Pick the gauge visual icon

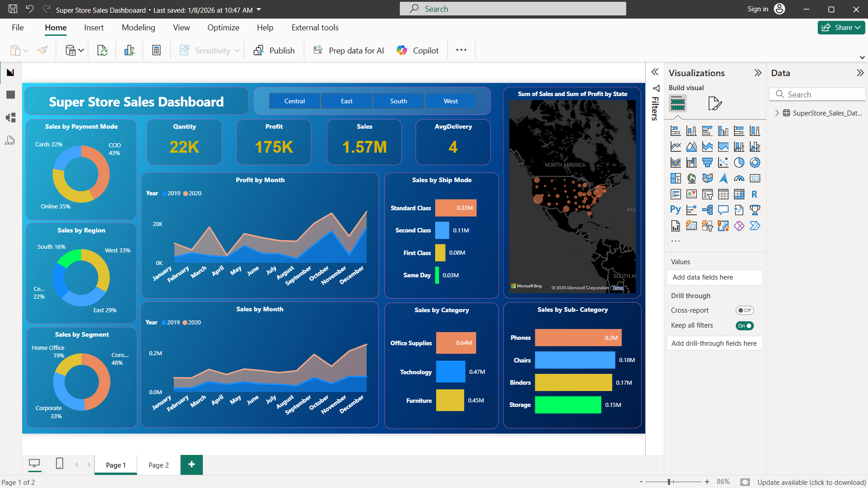click(x=739, y=179)
